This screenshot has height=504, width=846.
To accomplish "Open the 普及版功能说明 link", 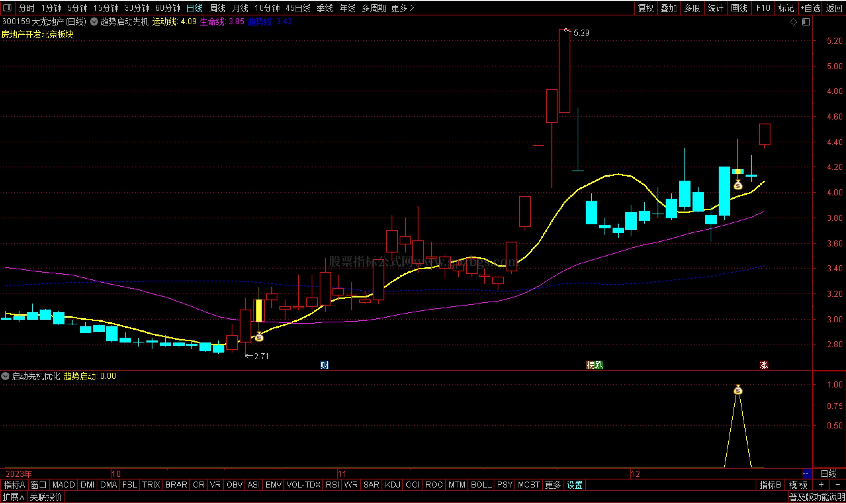I will point(816,498).
